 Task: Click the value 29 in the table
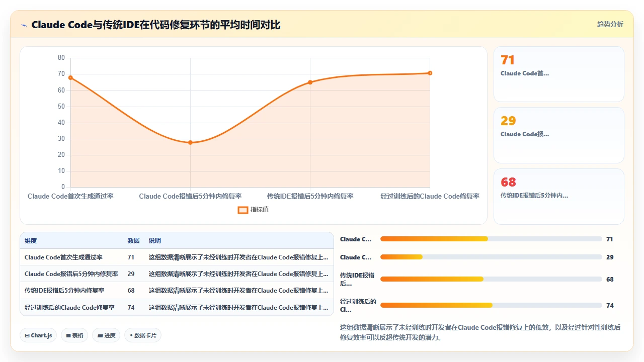[x=131, y=274]
